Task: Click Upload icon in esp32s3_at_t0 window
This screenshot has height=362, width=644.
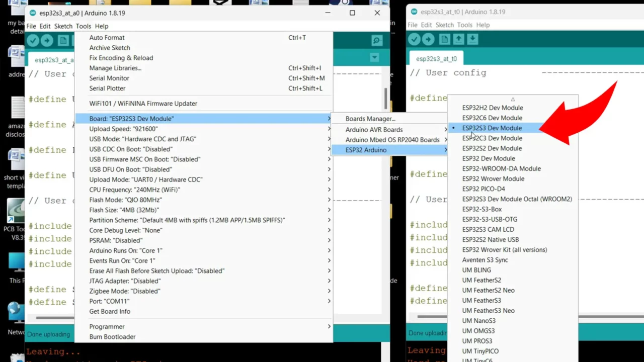Action: click(428, 39)
